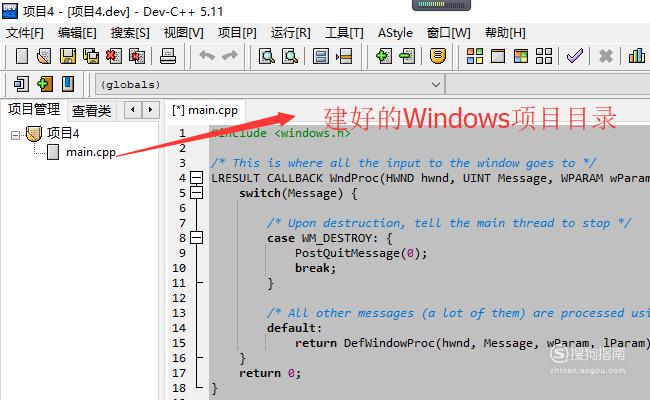Click the Goto bookmarks blue book icon
The height and width of the screenshot is (400, 650).
[x=68, y=84]
